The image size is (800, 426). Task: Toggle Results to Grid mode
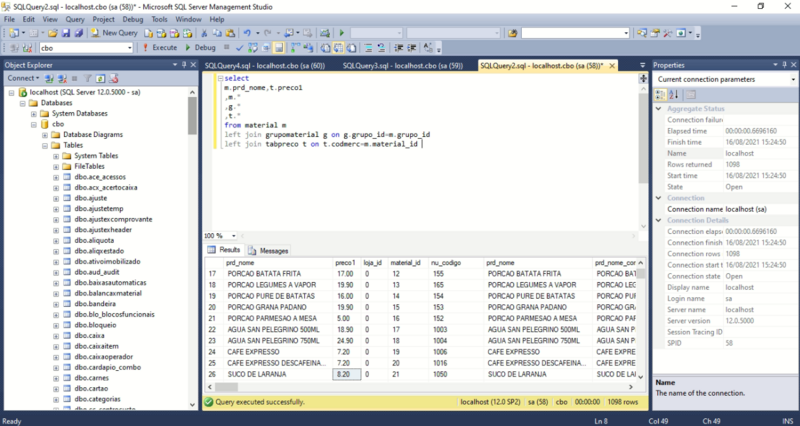338,48
